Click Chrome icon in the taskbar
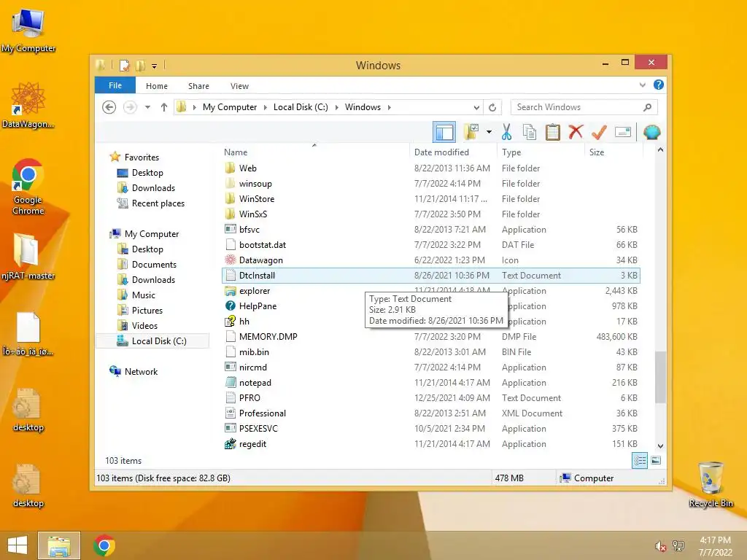This screenshot has width=747, height=560. point(104,545)
